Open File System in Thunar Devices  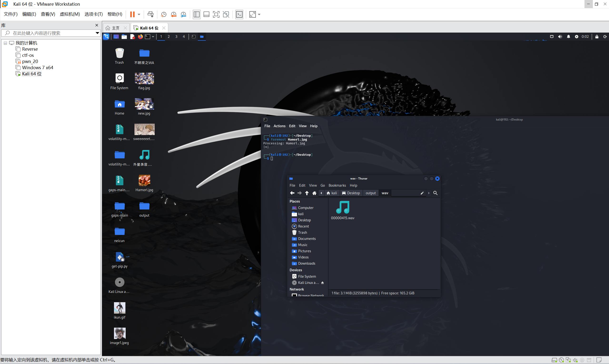pos(307,277)
